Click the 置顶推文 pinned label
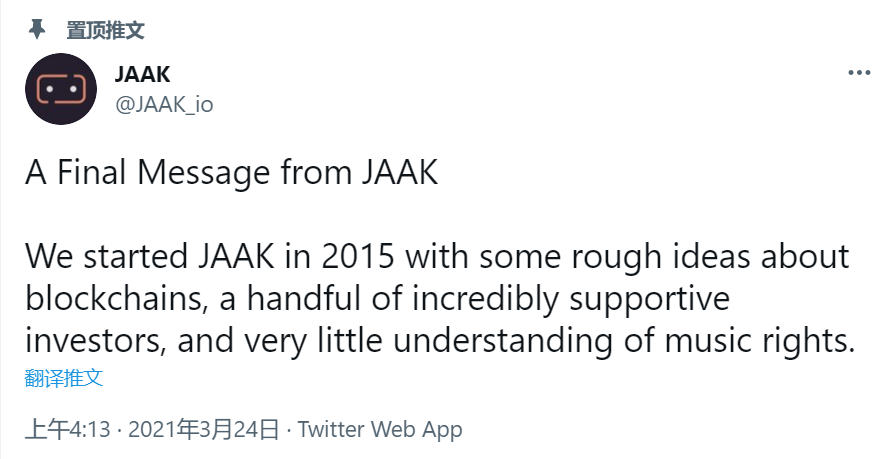 (x=105, y=30)
